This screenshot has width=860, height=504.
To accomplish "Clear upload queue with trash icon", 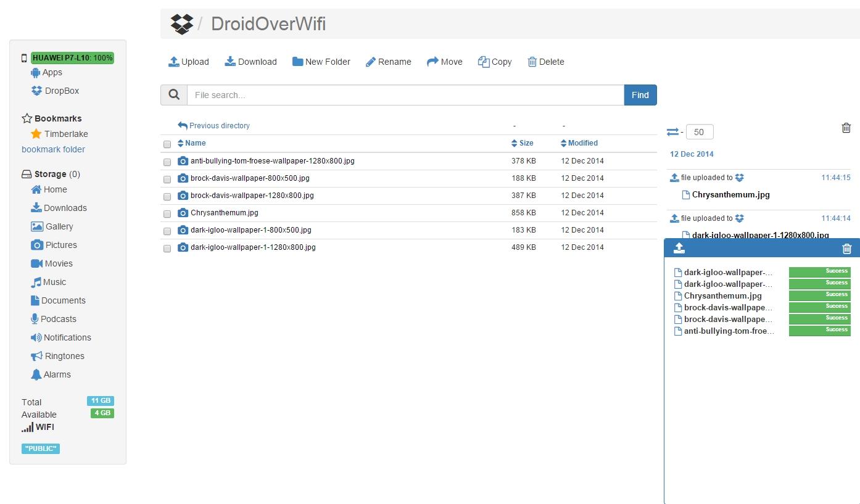I will tap(846, 249).
